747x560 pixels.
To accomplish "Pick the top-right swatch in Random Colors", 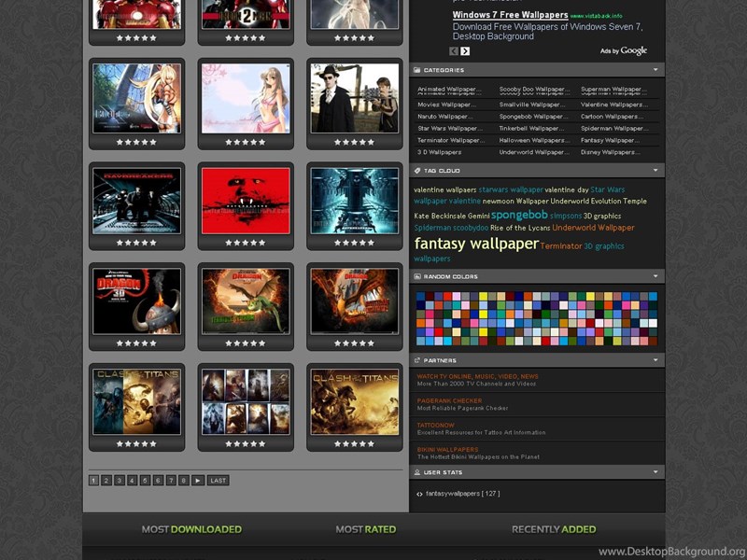I will pos(653,296).
